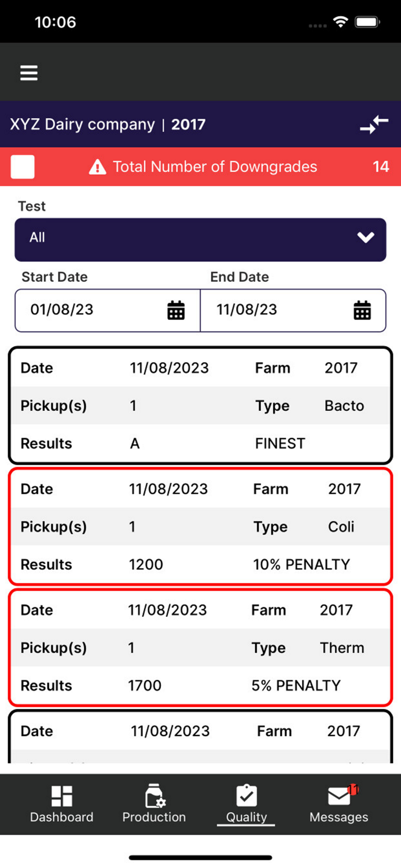Open the hamburger navigation menu
The image size is (401, 868).
[28, 73]
